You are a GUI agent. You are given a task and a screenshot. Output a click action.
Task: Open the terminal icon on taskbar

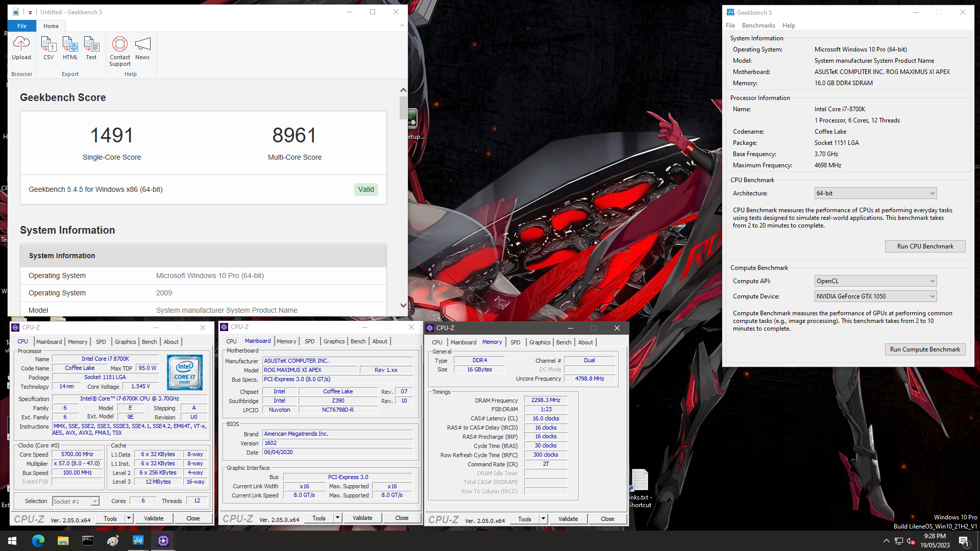[88, 541]
